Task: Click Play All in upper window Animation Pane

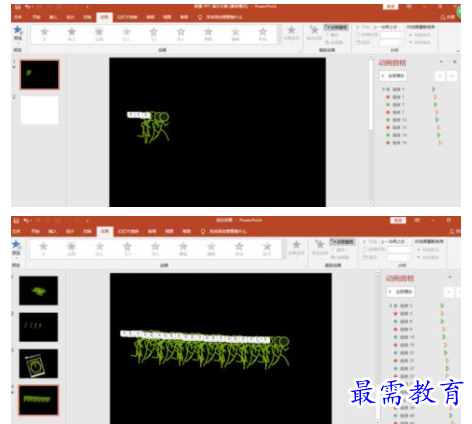Action: (393, 76)
